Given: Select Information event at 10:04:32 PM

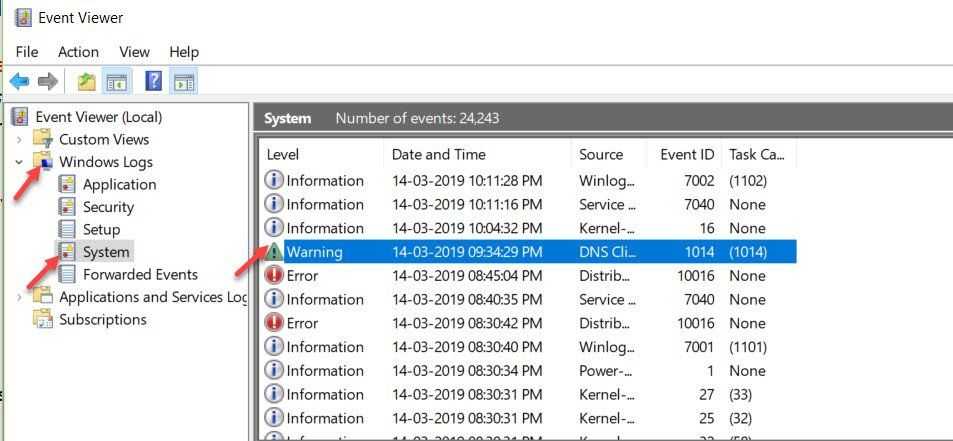Looking at the screenshot, I should point(529,228).
